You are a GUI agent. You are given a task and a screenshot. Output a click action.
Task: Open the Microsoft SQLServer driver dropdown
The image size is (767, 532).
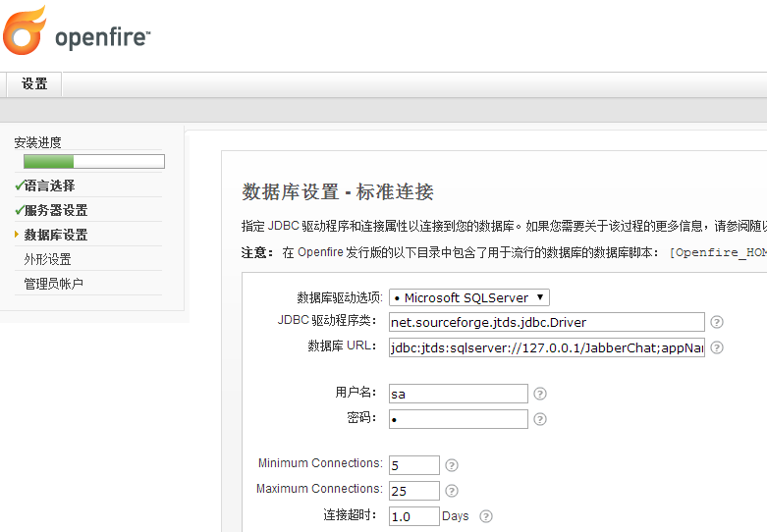point(469,297)
